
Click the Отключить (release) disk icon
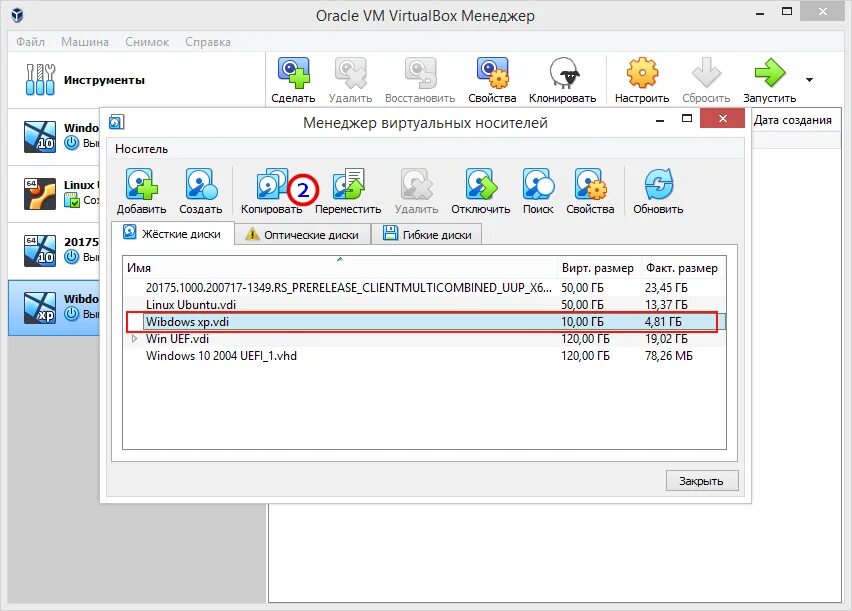click(480, 184)
